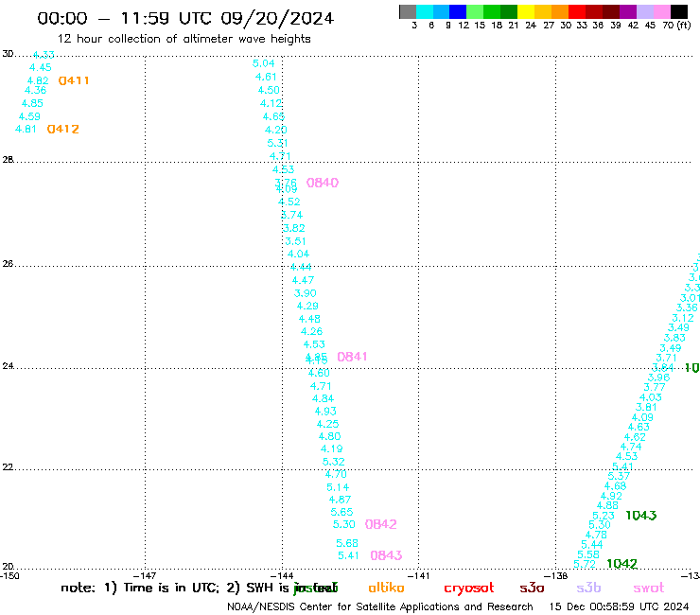This screenshot has height=615, width=700.
Task: Click wave height reading 5.65
Action: (x=341, y=512)
